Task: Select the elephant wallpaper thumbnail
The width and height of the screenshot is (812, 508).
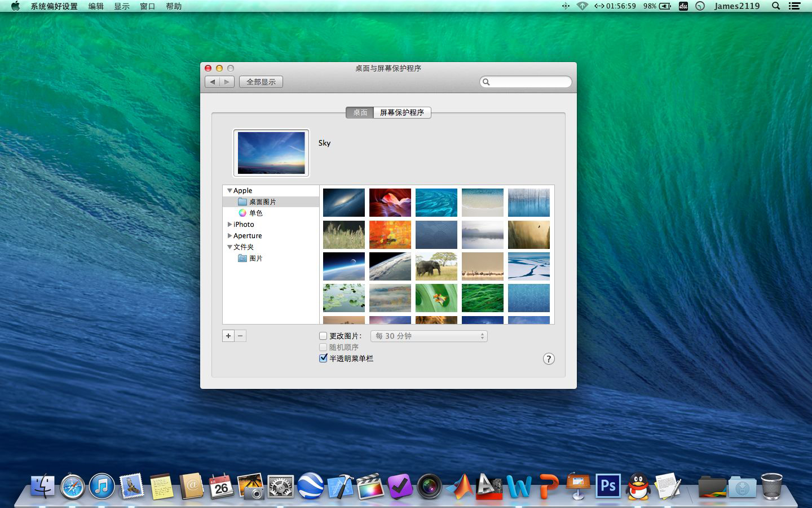Action: [x=436, y=266]
